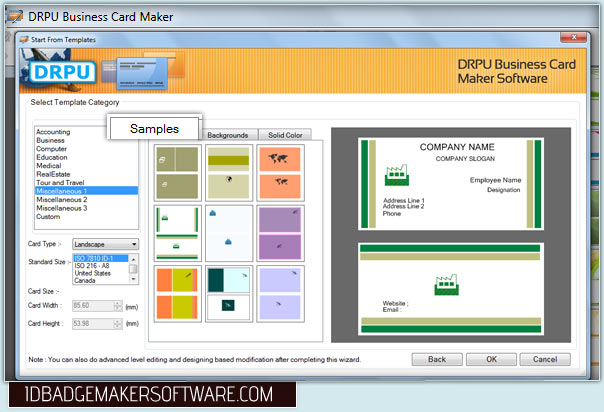This screenshot has width=604, height=412.
Task: Click the Standard Size list scroll-up arrow
Action: (133, 258)
